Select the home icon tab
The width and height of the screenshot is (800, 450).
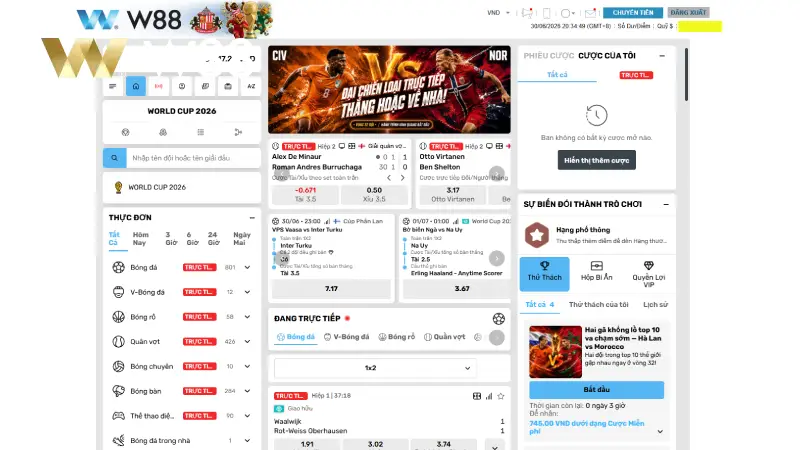[136, 86]
